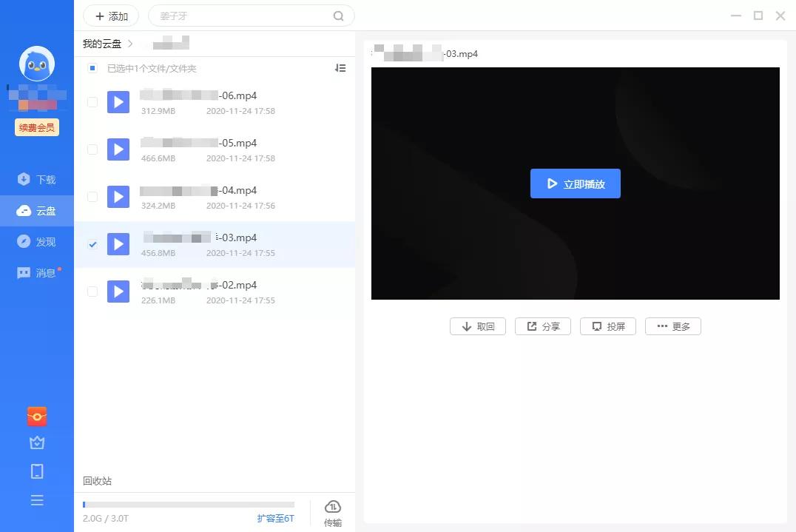Click the 续费会员 renew membership button

(x=37, y=127)
